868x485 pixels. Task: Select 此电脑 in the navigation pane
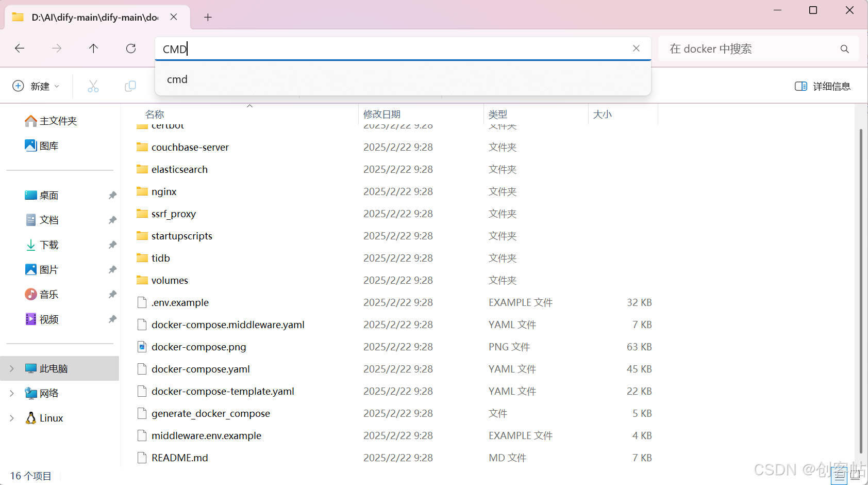(x=60, y=368)
